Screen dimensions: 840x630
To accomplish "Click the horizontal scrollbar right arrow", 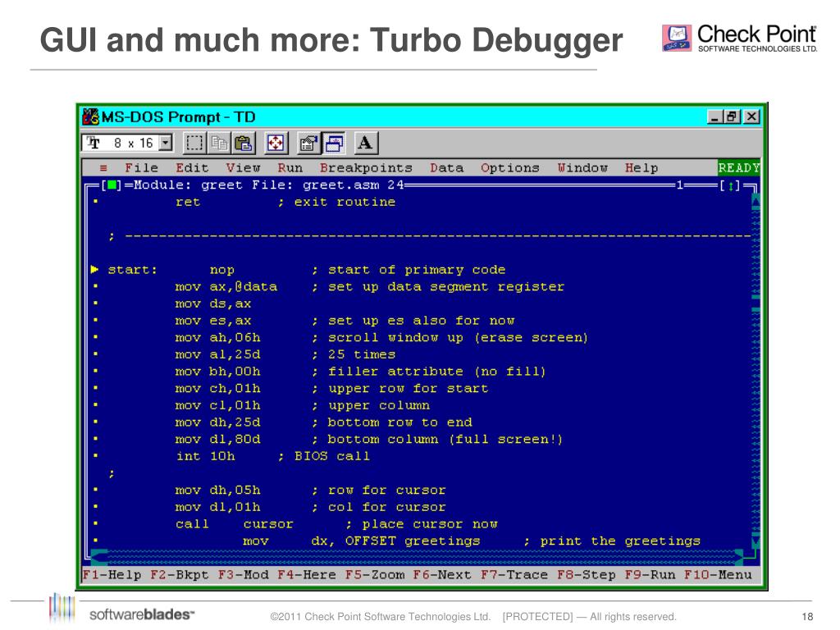I will (739, 557).
